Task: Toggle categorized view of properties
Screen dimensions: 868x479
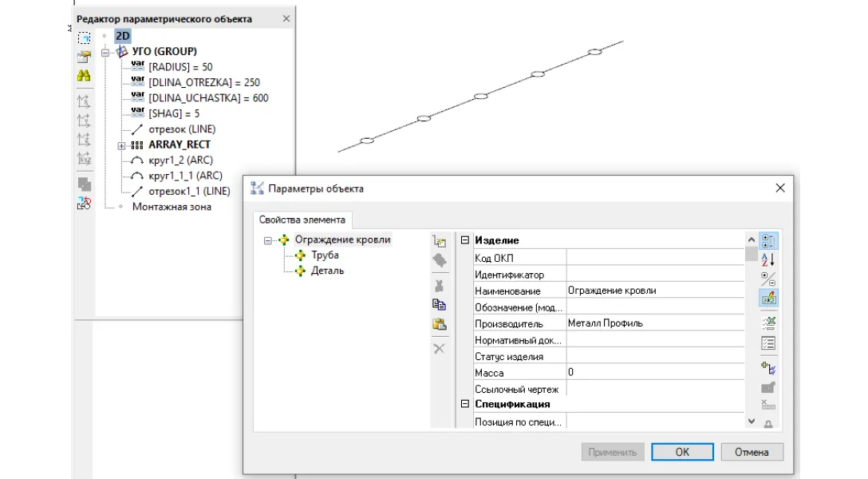Action: (x=768, y=241)
